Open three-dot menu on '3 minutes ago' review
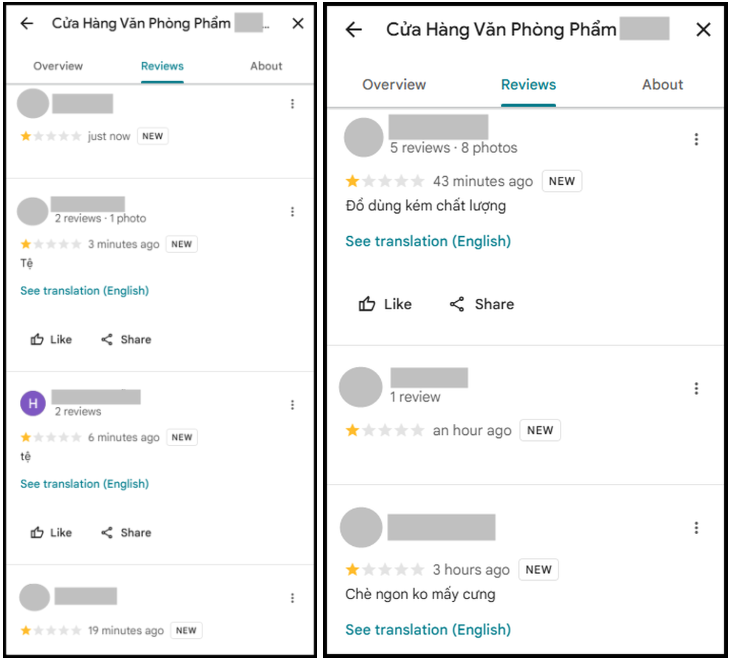Image resolution: width=730 pixels, height=661 pixels. (292, 212)
